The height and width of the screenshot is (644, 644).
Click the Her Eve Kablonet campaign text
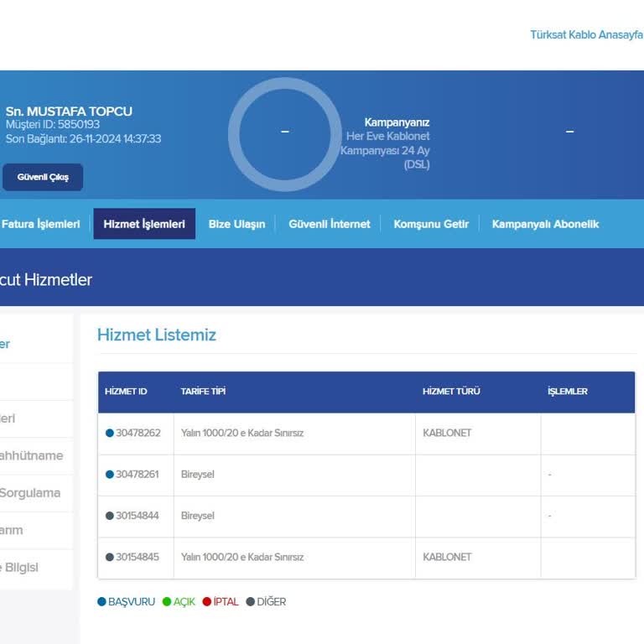pyautogui.click(x=385, y=150)
